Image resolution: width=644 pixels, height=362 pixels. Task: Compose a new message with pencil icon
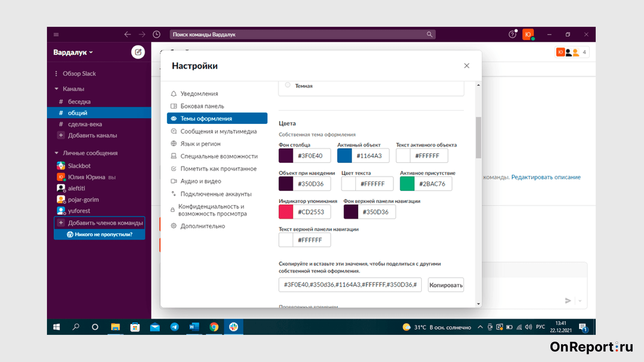pos(138,52)
